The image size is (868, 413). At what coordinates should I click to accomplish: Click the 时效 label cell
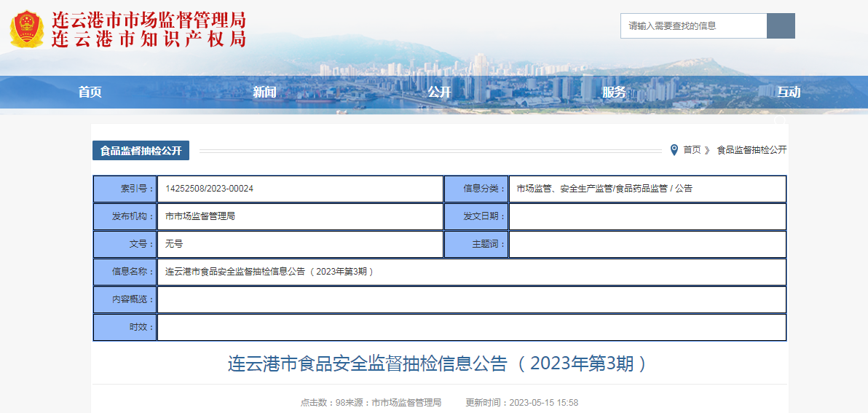125,327
